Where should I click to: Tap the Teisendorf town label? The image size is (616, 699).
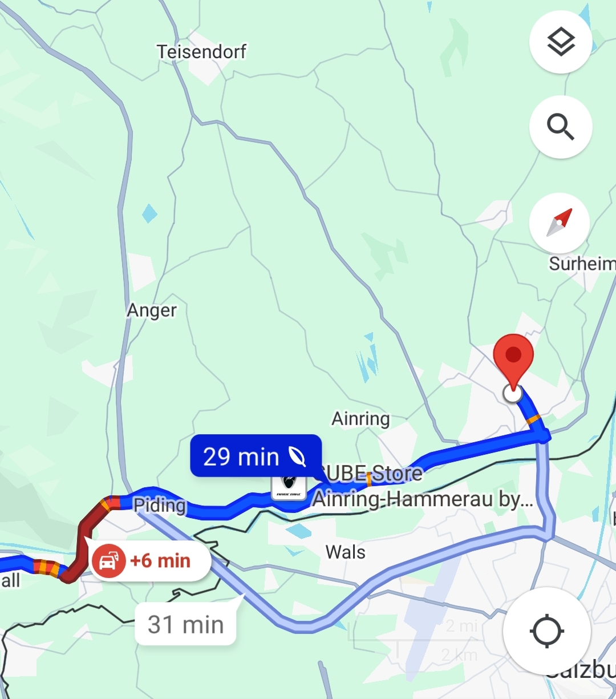click(202, 52)
